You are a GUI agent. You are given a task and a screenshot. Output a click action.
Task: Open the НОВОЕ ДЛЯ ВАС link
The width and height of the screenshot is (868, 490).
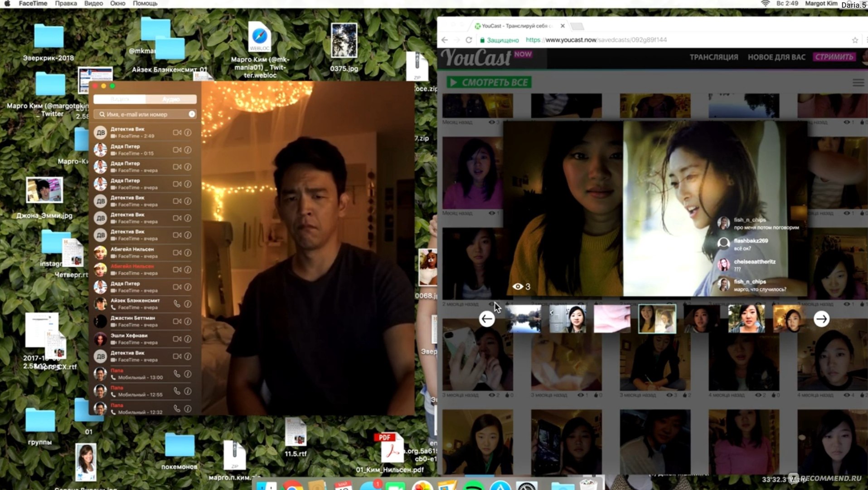pos(776,57)
